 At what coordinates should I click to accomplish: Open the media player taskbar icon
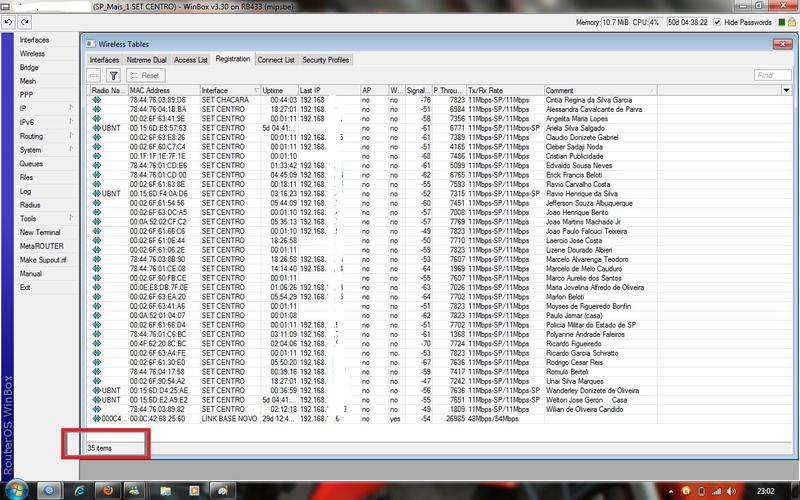point(194,491)
